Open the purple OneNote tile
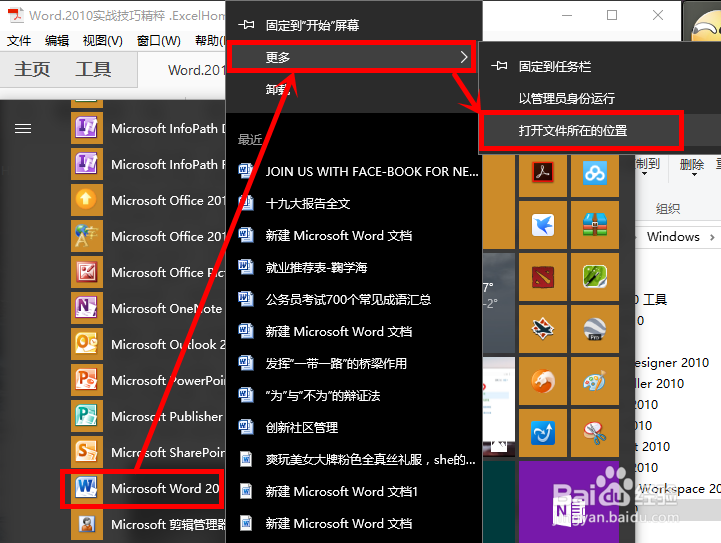Screen dimensions: 721x543 click(x=569, y=502)
